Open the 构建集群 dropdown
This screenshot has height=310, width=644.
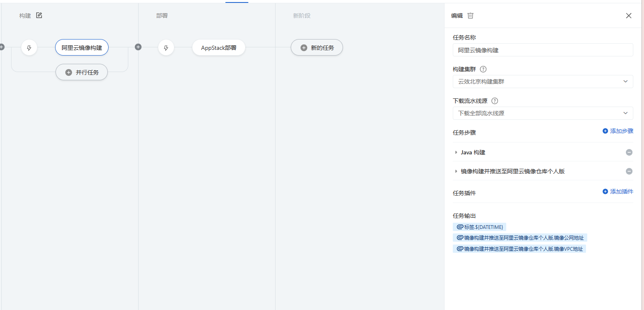coord(543,82)
